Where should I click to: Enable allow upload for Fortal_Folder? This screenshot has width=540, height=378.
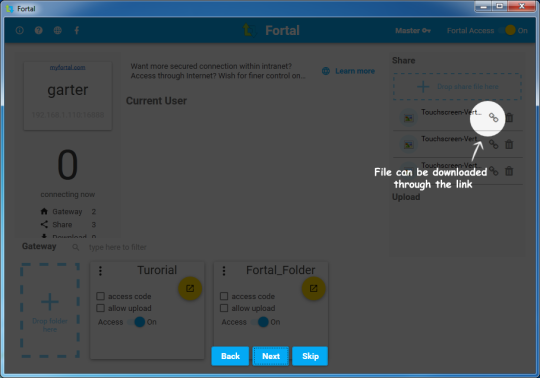coord(224,308)
